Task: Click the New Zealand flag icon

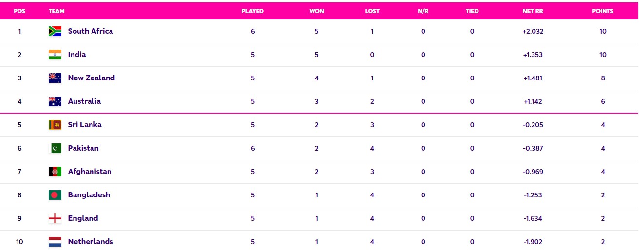Action: coord(55,78)
